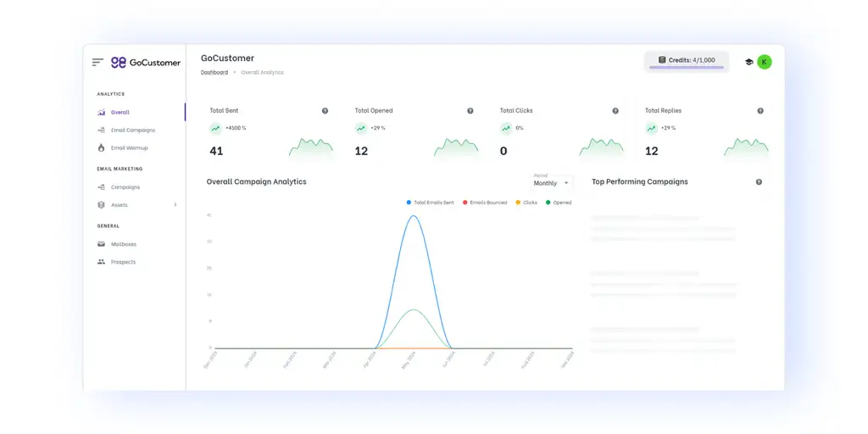Screen dimensions: 868x434
Task: Click the Prospects people icon
Action: coord(102,262)
